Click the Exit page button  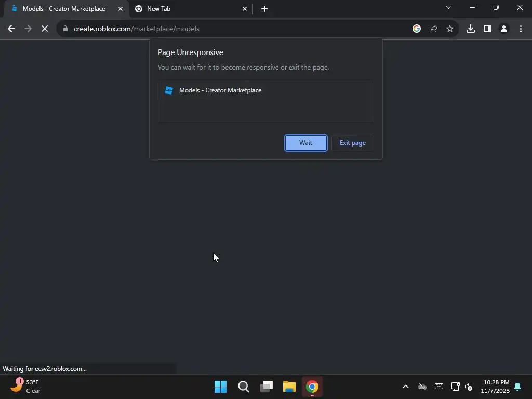click(353, 143)
